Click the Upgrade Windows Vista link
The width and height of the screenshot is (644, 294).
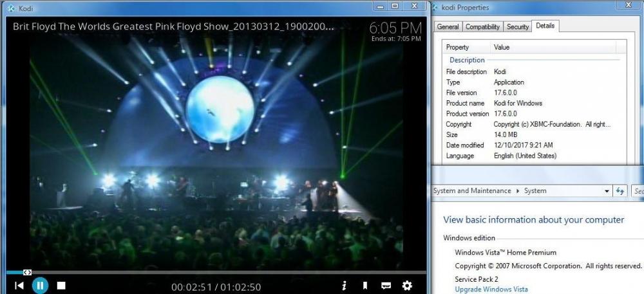491,289
